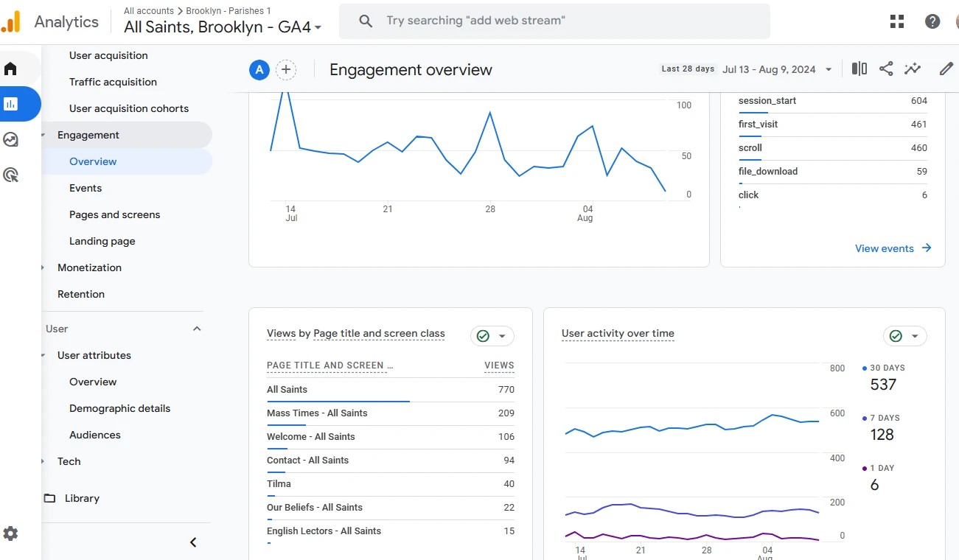Viewport: 959px width, 560px height.
Task: Click the first_visit event row
Action: click(x=833, y=125)
